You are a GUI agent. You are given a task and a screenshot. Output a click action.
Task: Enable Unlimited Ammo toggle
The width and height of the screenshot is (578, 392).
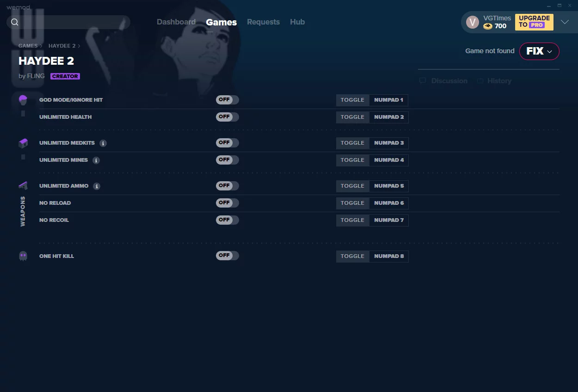pos(228,186)
